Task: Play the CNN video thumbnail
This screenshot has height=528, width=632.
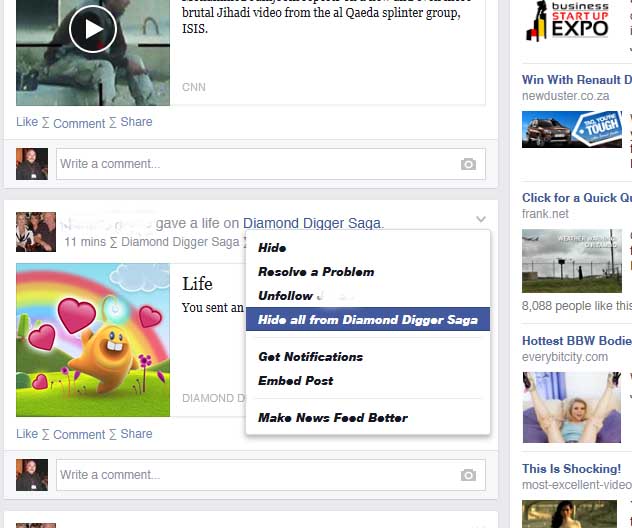Action: (x=93, y=29)
